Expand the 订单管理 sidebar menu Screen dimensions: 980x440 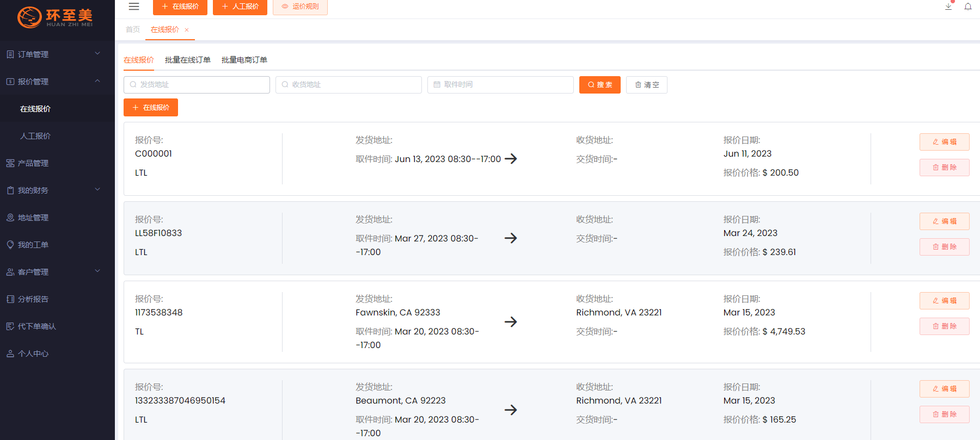point(54,54)
